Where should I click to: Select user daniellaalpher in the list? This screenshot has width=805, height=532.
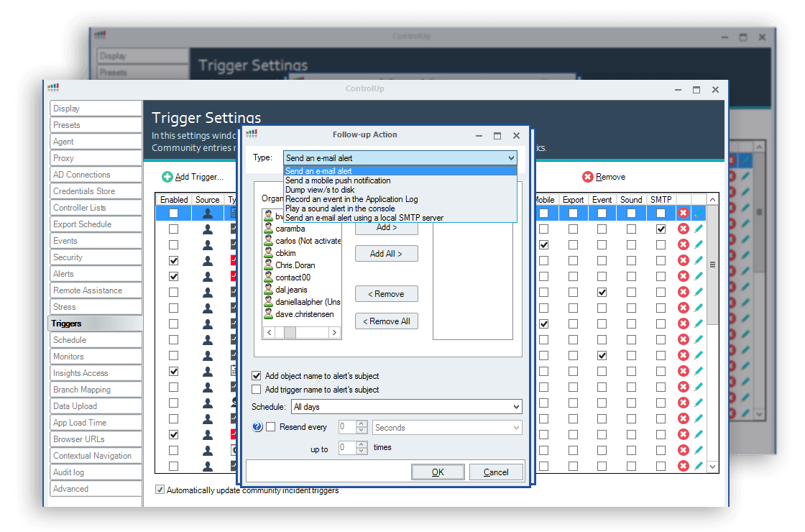(302, 302)
